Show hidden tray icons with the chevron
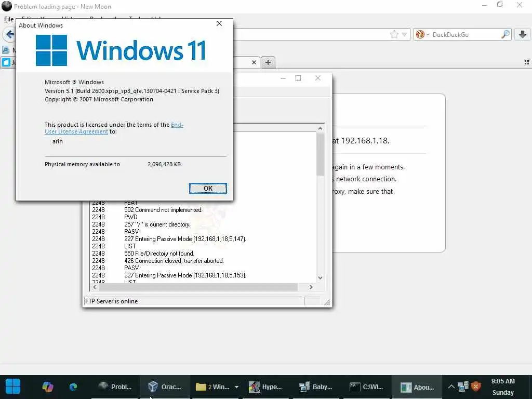532x399 pixels. click(451, 387)
